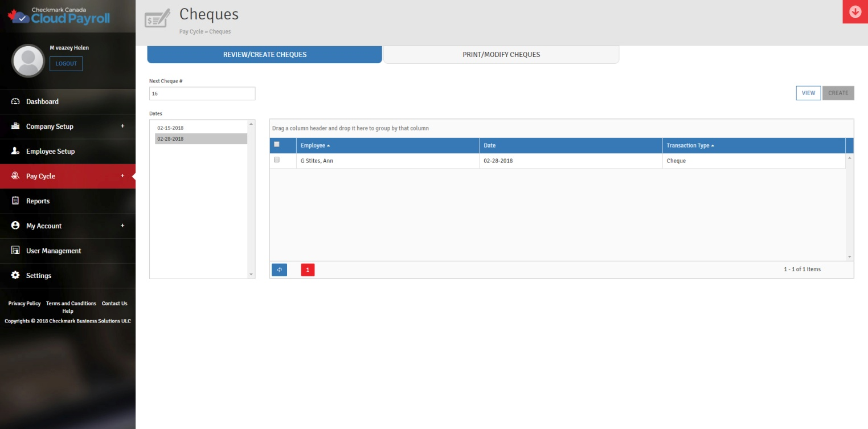The height and width of the screenshot is (429, 868).
Task: Expand the Pay Cycle menu plus sign
Action: pos(122,176)
